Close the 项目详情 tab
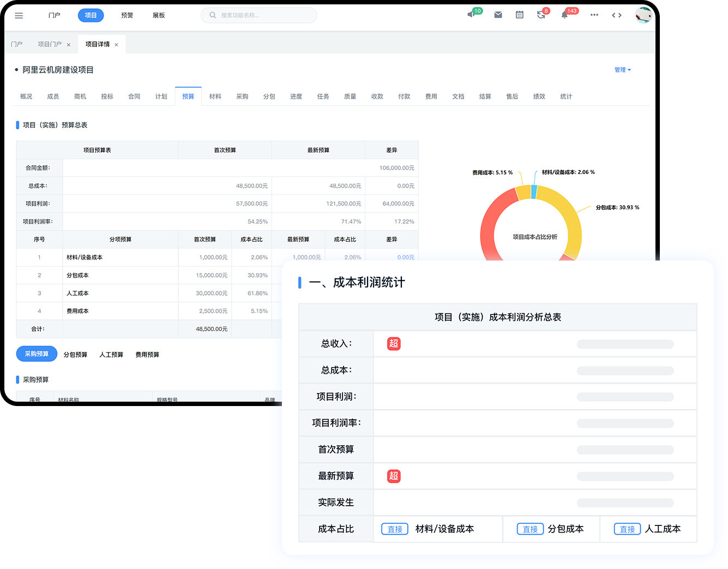The image size is (728, 569). tap(116, 45)
